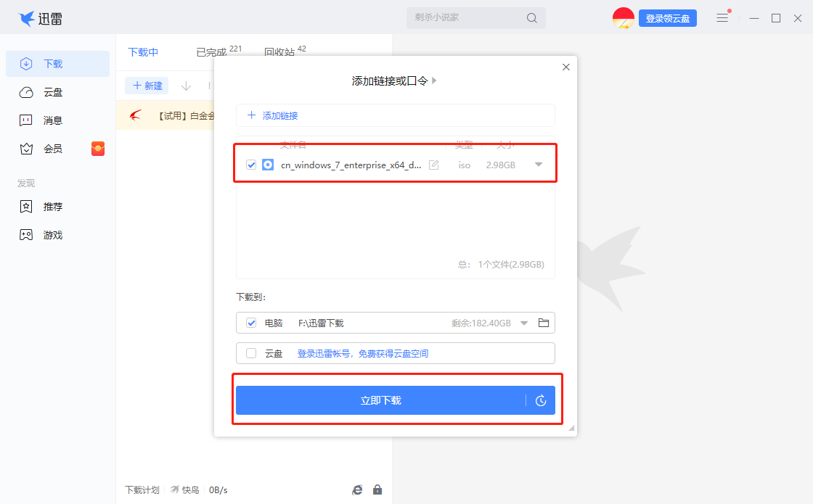Click the down arrow toolbar icon

coord(186,86)
